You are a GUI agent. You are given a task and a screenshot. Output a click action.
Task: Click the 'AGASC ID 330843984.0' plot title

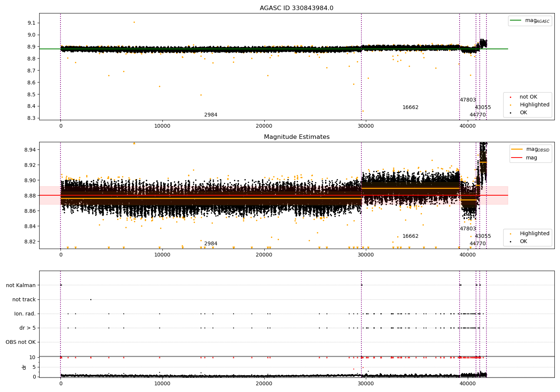tap(296, 8)
